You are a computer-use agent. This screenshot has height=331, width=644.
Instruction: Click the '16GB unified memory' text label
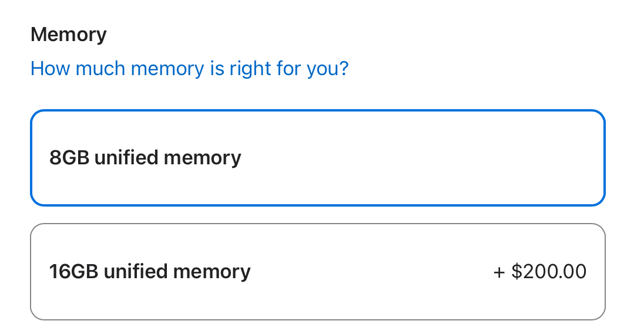[150, 272]
